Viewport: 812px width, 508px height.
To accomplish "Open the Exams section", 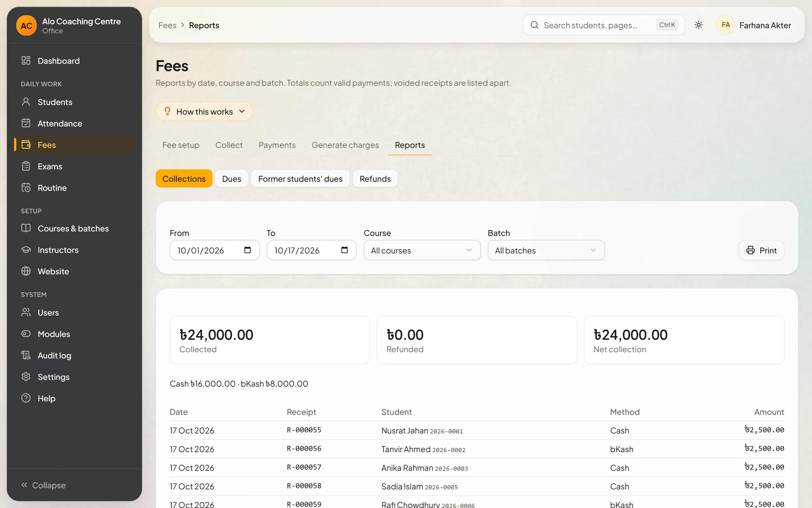I will point(74,166).
